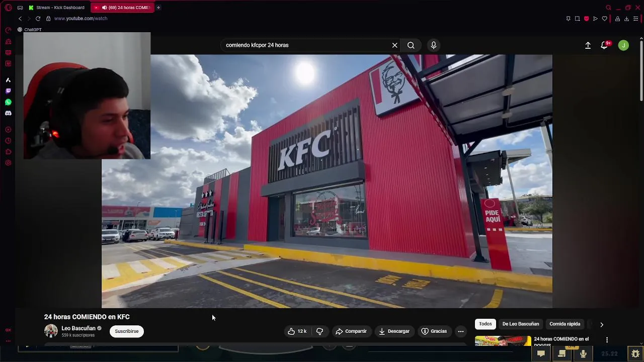Take a snapshot of the page
This screenshot has width=644, height=362.
coord(577,19)
